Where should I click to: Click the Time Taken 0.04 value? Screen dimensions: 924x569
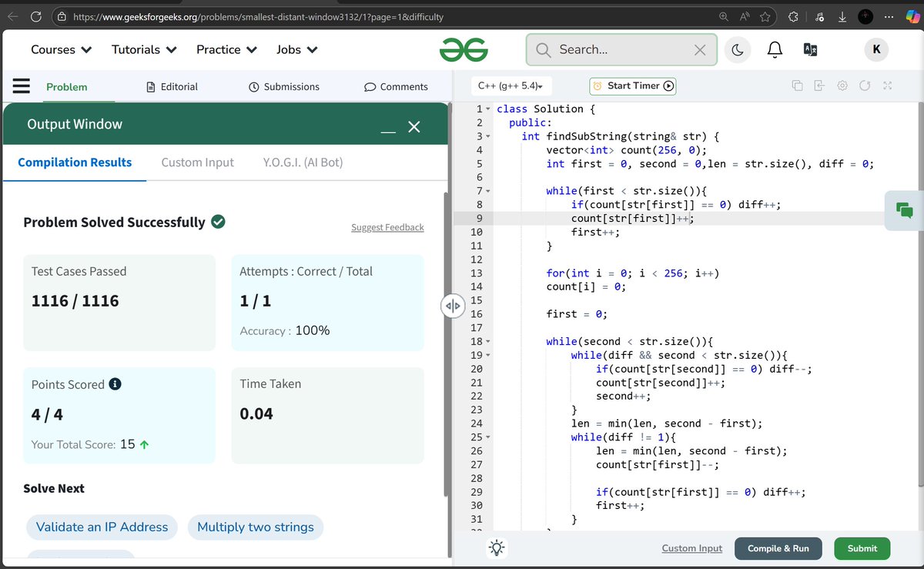pos(256,414)
